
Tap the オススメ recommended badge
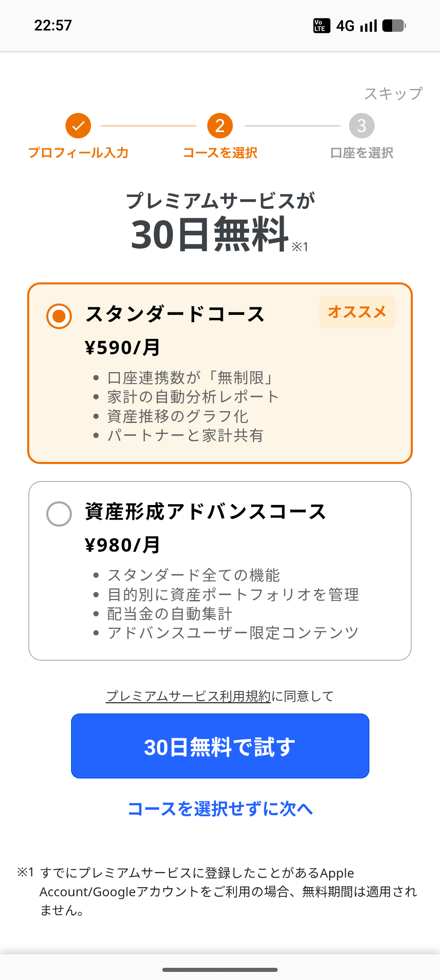(x=357, y=312)
